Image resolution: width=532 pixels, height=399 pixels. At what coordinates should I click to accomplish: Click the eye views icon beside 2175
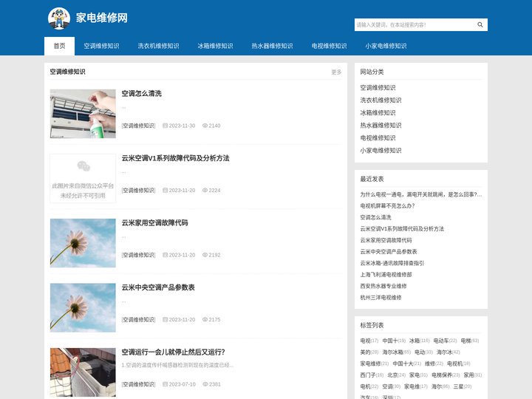coord(205,319)
